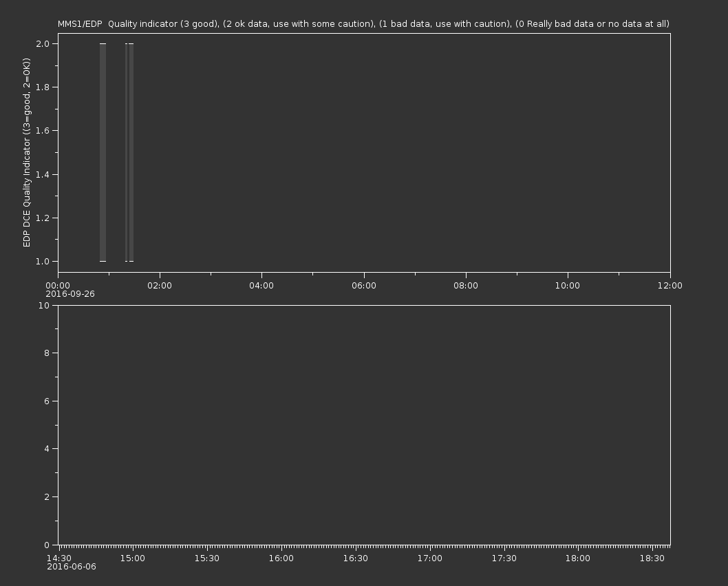Click the 08:00 time axis label
Viewport: 728px width, 586px height.
(466, 285)
